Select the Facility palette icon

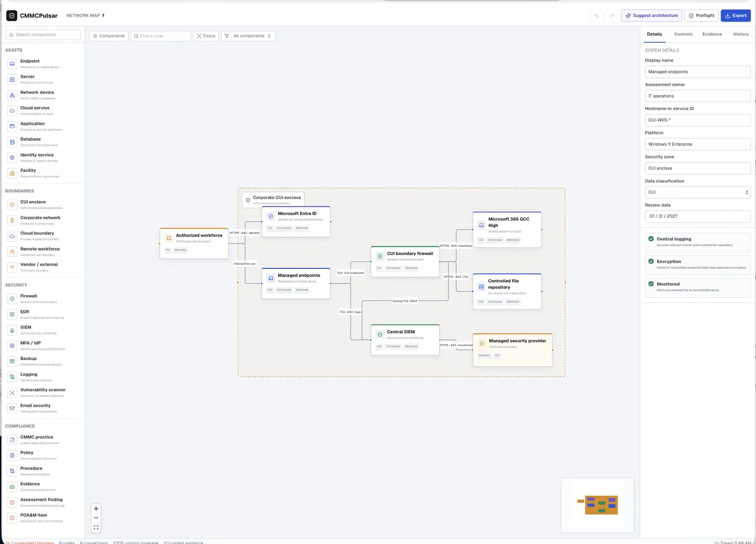12,173
